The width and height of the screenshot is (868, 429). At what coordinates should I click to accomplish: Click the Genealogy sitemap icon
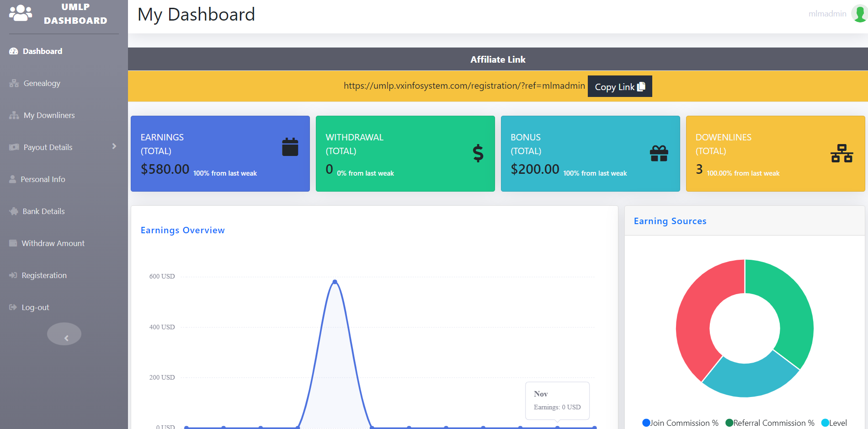(x=14, y=83)
